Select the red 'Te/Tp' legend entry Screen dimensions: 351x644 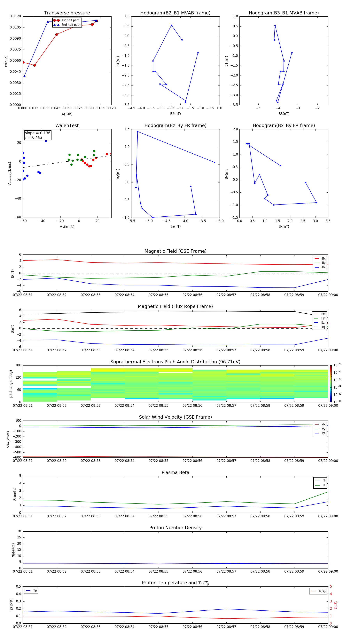coord(318,591)
